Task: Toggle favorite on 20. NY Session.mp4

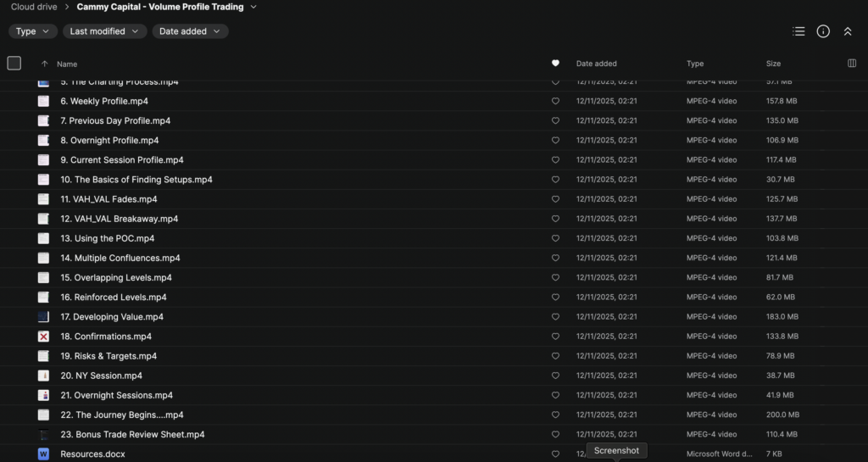Action: [x=555, y=376]
